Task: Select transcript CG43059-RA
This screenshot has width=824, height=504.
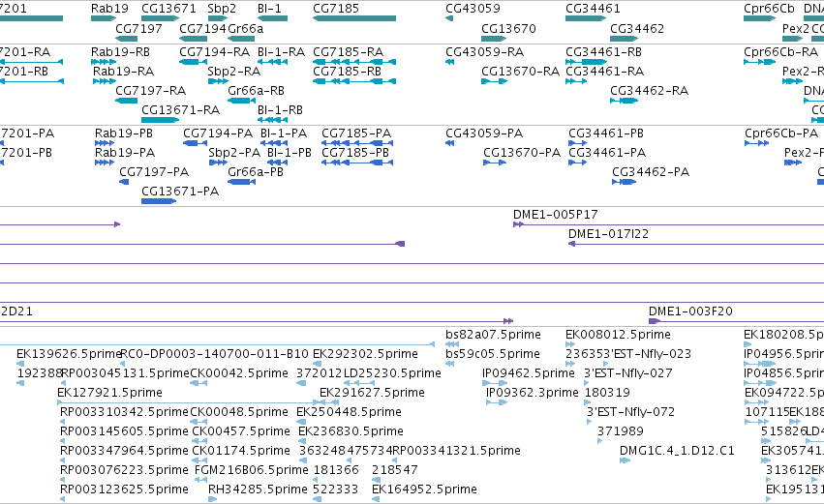Action: click(x=484, y=52)
